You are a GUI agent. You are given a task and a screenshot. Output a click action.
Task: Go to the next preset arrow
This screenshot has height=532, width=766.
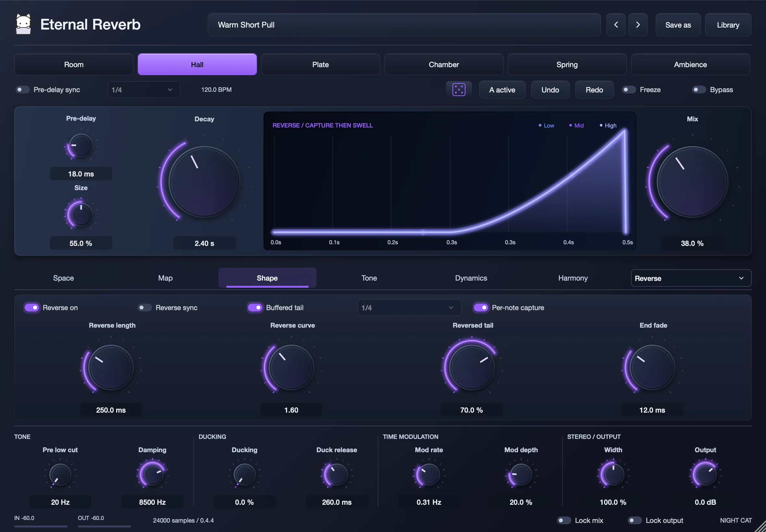[x=637, y=25]
